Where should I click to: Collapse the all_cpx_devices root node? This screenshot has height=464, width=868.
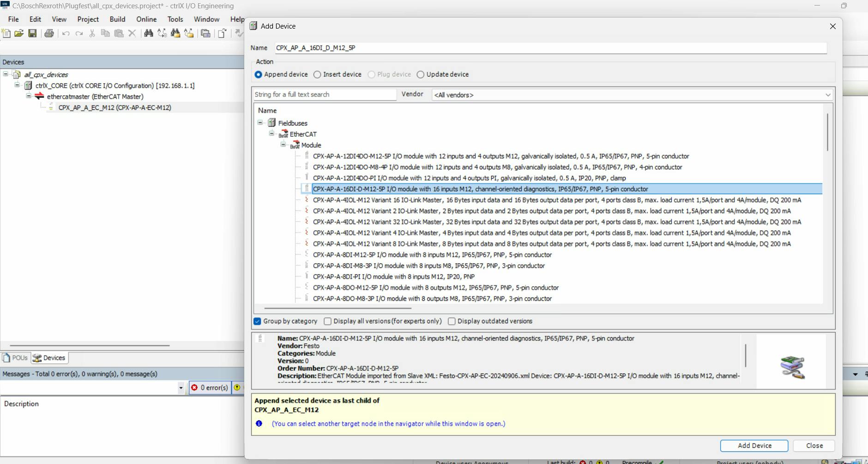pos(6,74)
